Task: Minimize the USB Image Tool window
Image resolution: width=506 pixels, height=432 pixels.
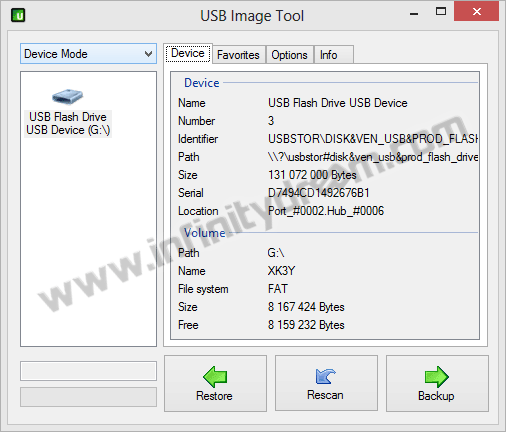Action: point(414,13)
